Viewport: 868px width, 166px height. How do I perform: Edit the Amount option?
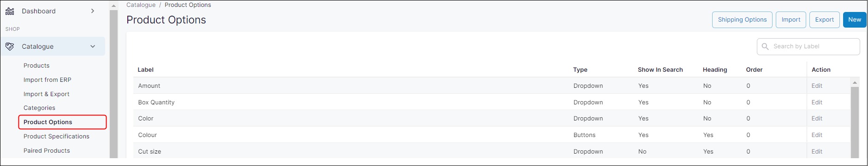[x=817, y=86]
